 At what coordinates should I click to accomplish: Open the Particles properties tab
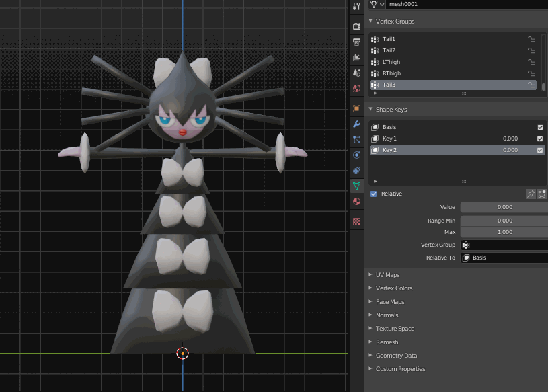356,139
